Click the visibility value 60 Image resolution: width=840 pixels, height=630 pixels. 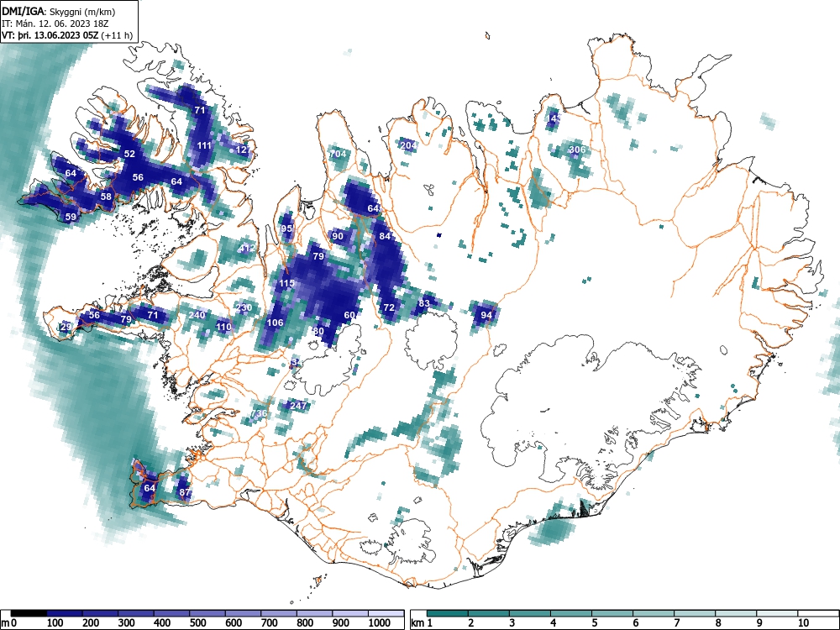(349, 315)
